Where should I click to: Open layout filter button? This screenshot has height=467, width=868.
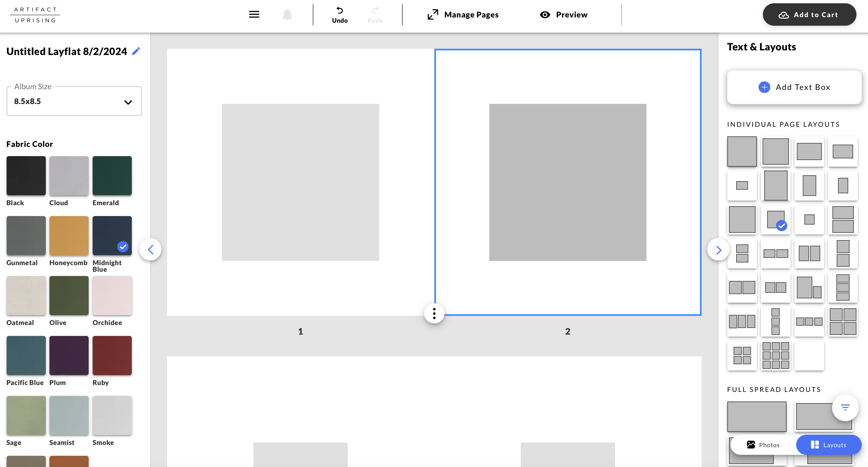pyautogui.click(x=845, y=407)
